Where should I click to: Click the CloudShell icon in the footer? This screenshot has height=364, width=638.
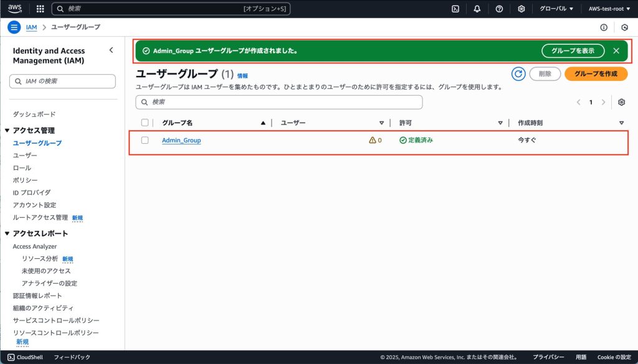pos(11,357)
